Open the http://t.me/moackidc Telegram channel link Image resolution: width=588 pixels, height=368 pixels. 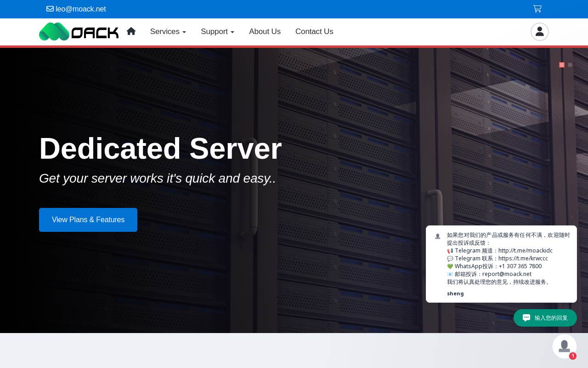pyautogui.click(x=526, y=251)
